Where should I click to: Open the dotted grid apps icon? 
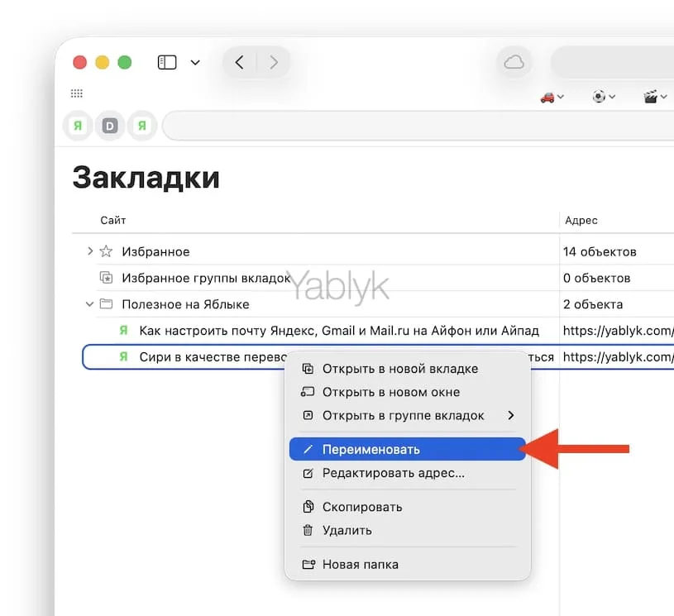77,93
